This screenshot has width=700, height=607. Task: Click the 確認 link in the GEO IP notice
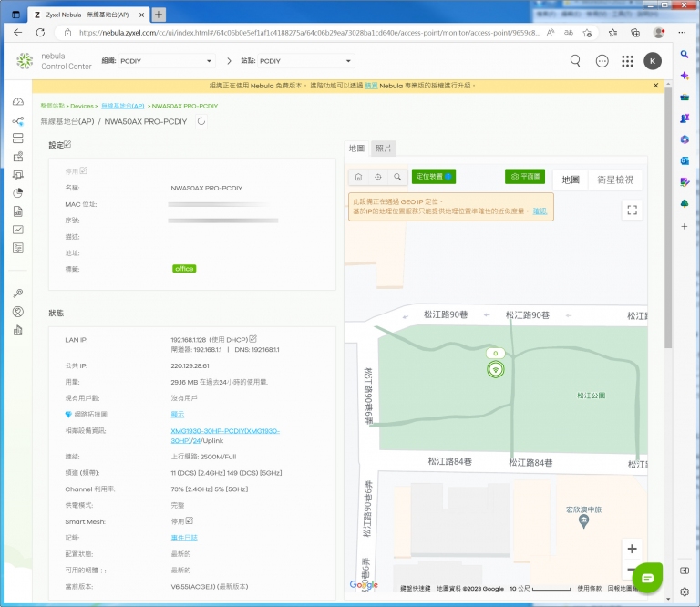pos(540,211)
